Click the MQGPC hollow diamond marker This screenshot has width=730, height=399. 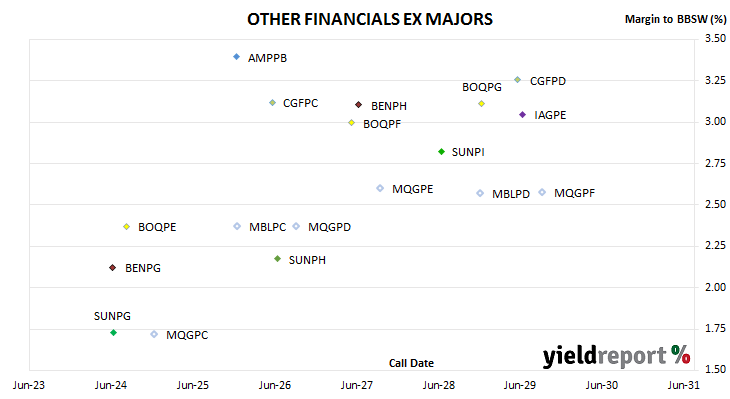point(154,334)
